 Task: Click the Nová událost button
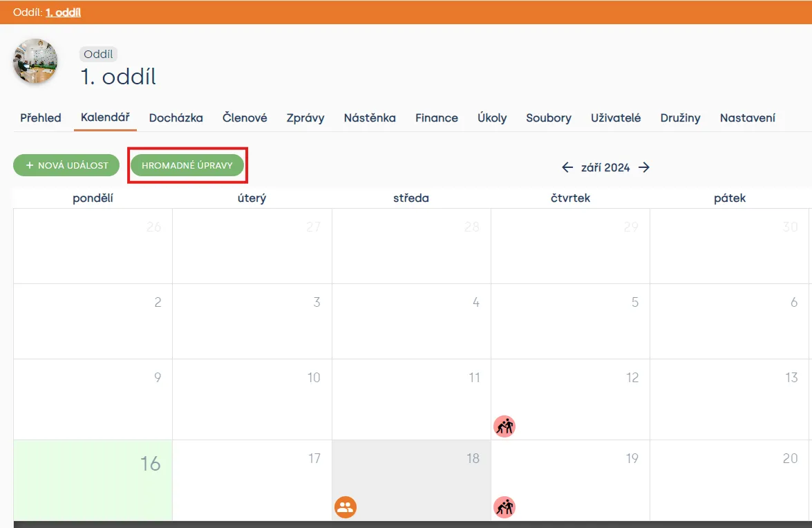pos(66,165)
